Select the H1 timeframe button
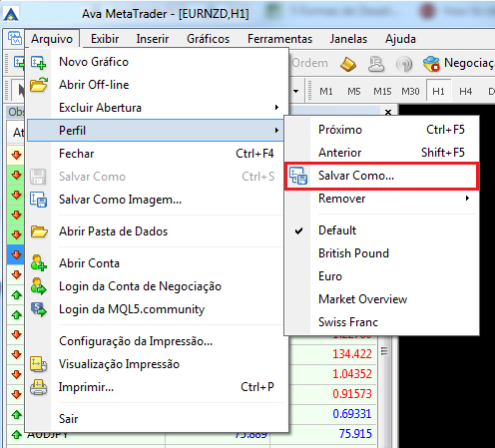Screen dimensions: 495x448 point(438,91)
